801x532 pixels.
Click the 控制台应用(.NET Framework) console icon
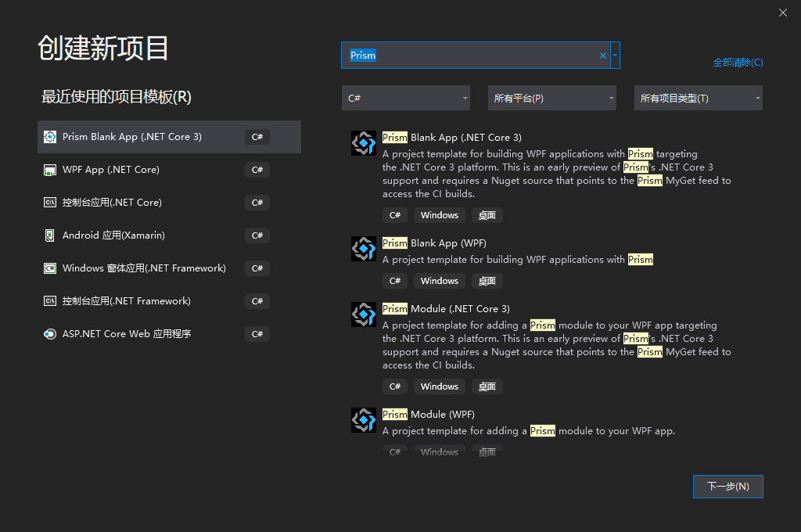pyautogui.click(x=50, y=301)
